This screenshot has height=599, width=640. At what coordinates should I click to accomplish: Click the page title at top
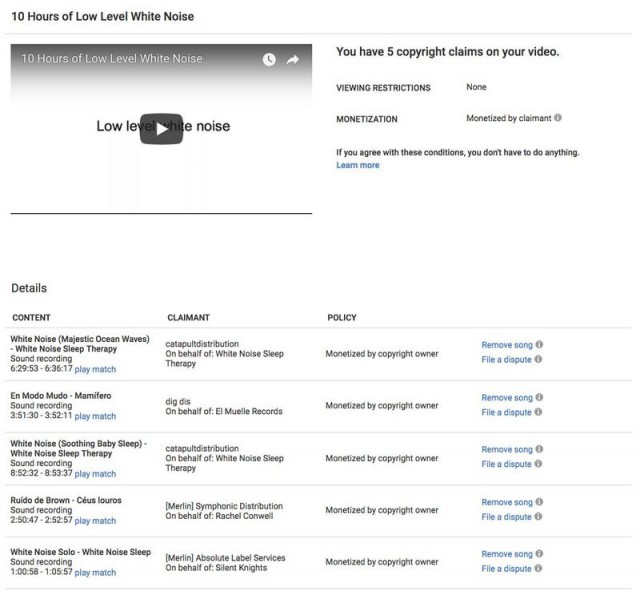102,16
